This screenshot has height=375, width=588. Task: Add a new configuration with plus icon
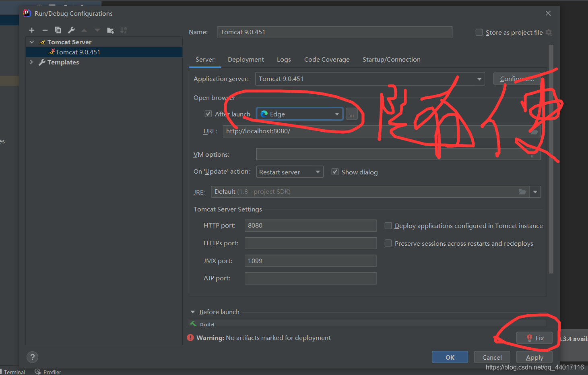(x=32, y=30)
